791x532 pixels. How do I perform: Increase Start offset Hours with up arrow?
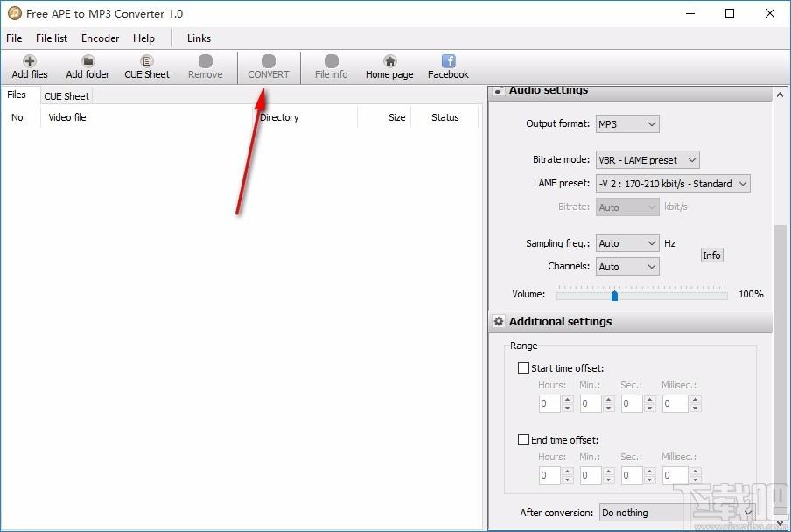point(568,399)
